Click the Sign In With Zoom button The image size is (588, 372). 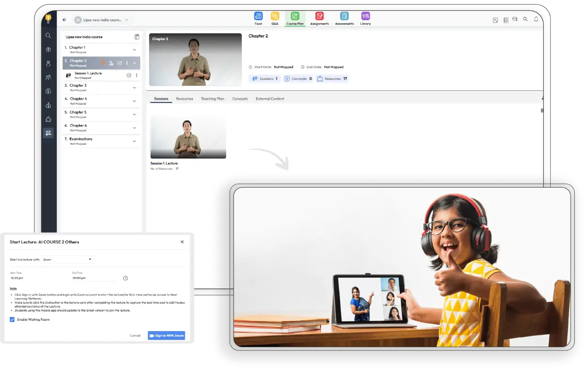[167, 335]
